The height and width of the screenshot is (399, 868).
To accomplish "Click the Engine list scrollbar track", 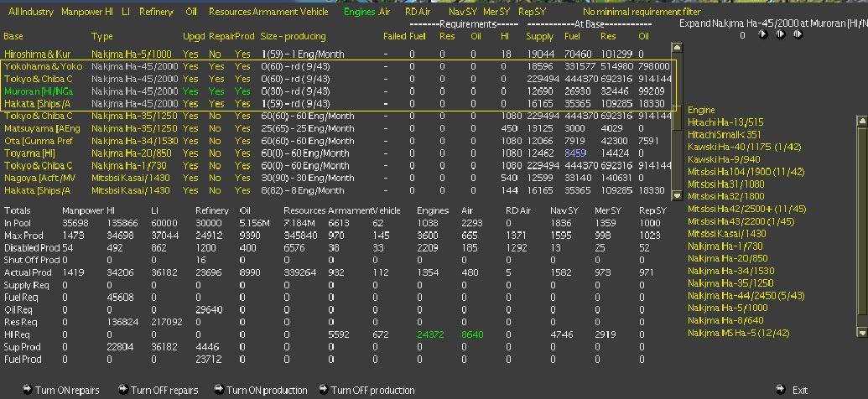I will (862, 225).
